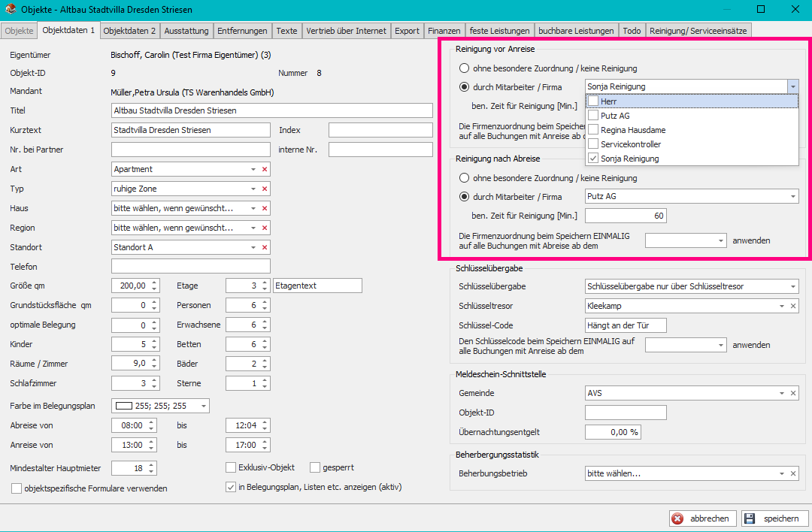
Task: Check the Putz AG option in list
Action: [x=594, y=116]
